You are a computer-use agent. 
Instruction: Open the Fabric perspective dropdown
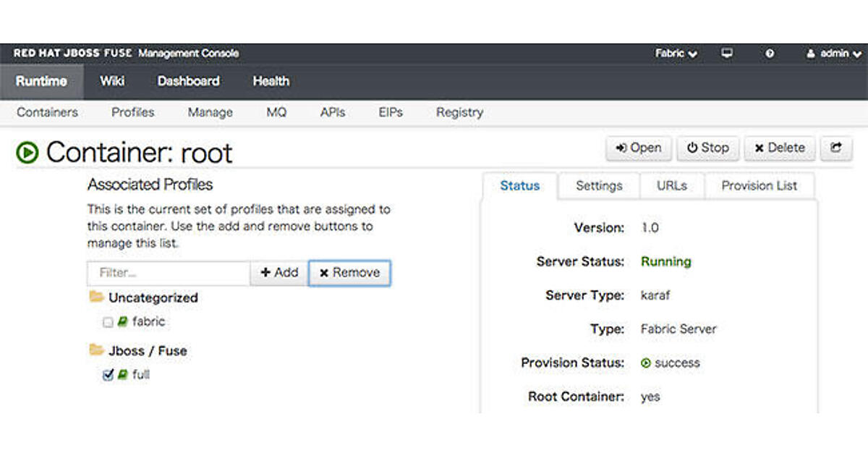[x=676, y=54]
